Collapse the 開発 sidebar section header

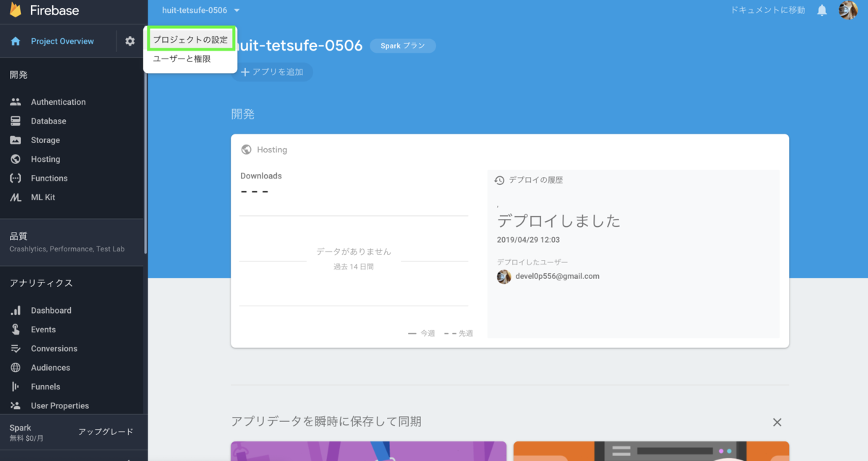pyautogui.click(x=19, y=74)
